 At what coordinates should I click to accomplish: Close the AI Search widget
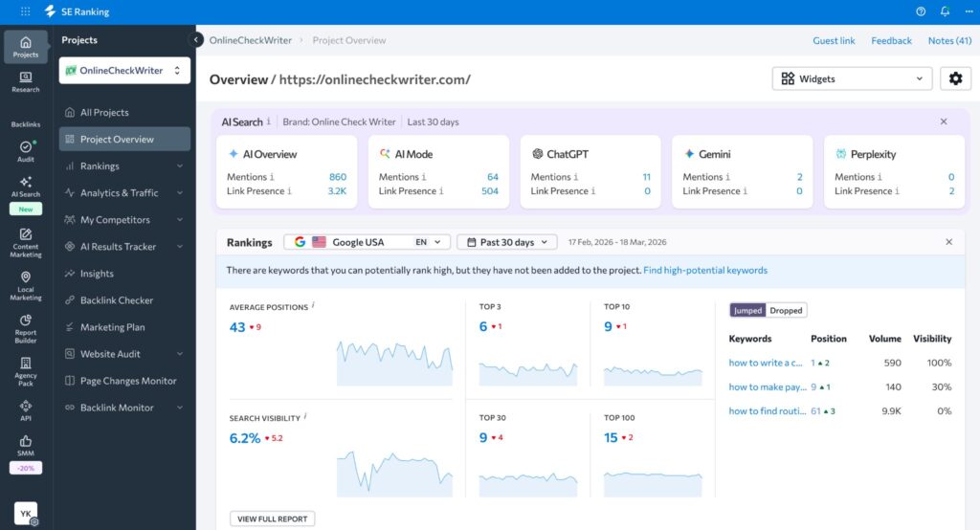point(944,121)
